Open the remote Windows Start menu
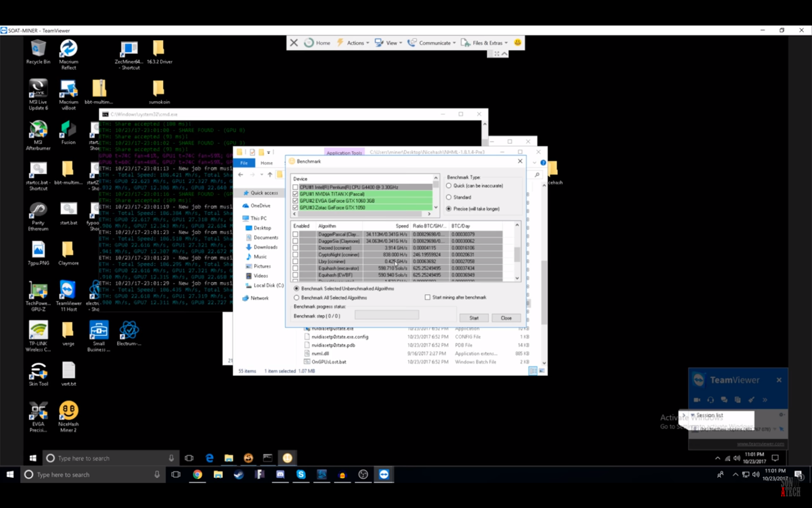This screenshot has width=812, height=508. click(x=33, y=458)
